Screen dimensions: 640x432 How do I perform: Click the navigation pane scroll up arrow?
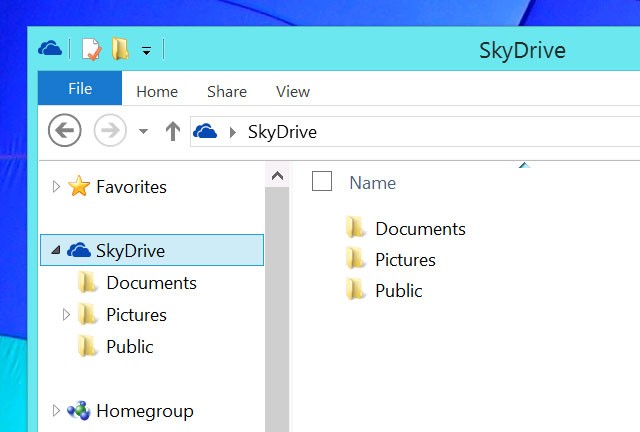(277, 177)
